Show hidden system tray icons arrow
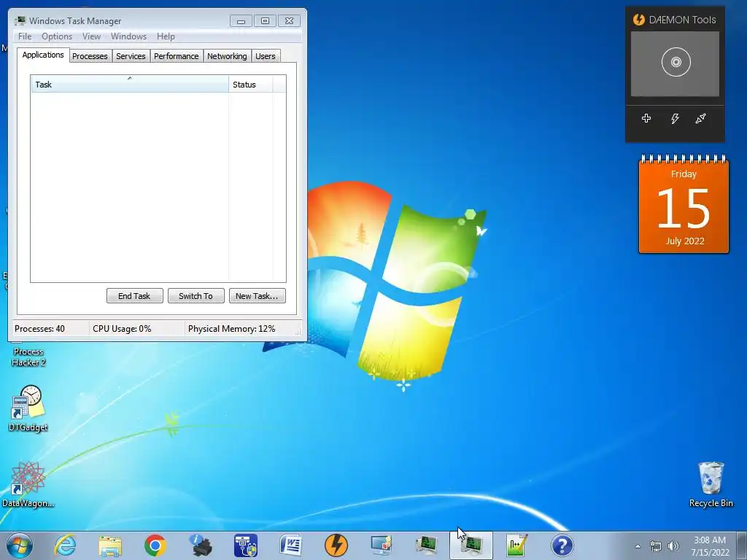Screen dimensions: 747x560 pos(638,546)
